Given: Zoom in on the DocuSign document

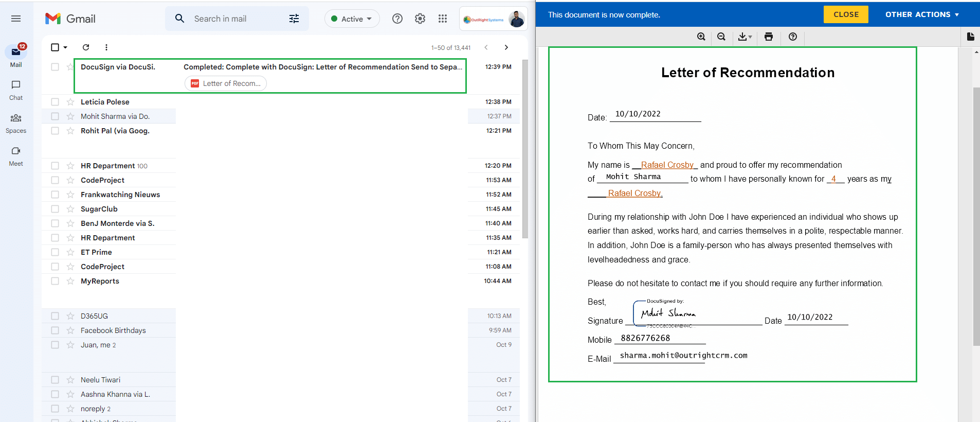Looking at the screenshot, I should (701, 37).
